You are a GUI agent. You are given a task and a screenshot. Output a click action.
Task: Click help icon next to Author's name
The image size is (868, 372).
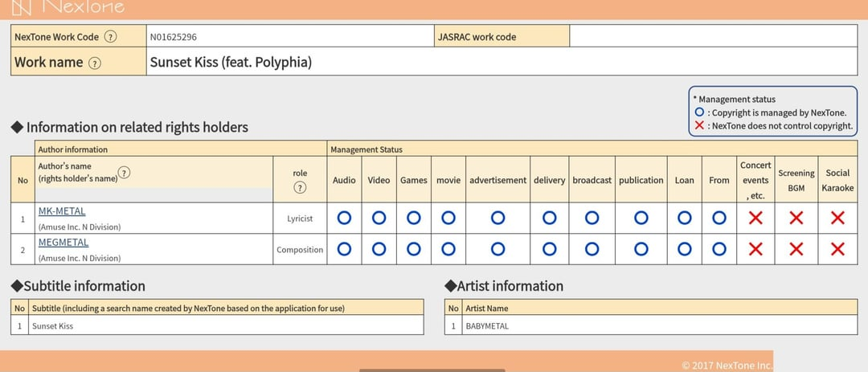125,173
